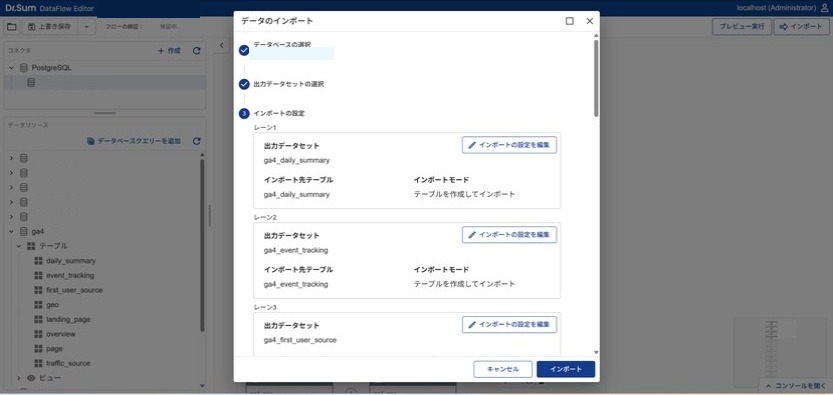Click プレビュー実行 button
Screen dimensions: 833x395
(x=742, y=27)
